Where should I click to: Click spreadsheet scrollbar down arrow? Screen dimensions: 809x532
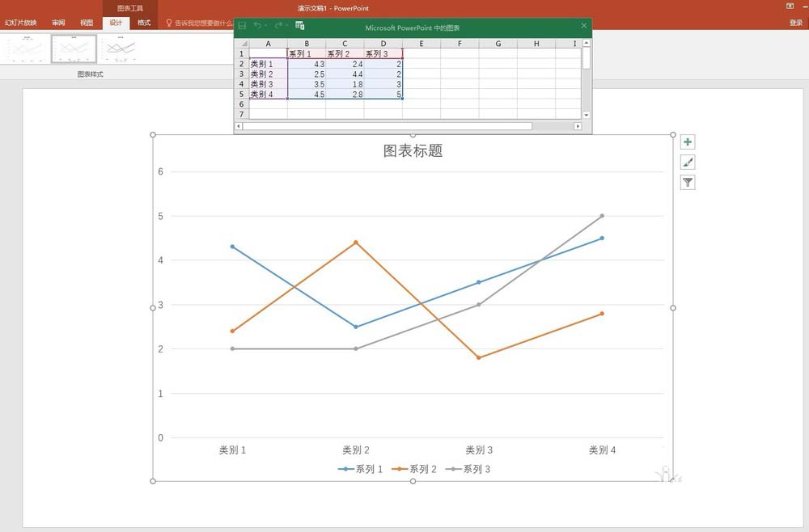[586, 115]
